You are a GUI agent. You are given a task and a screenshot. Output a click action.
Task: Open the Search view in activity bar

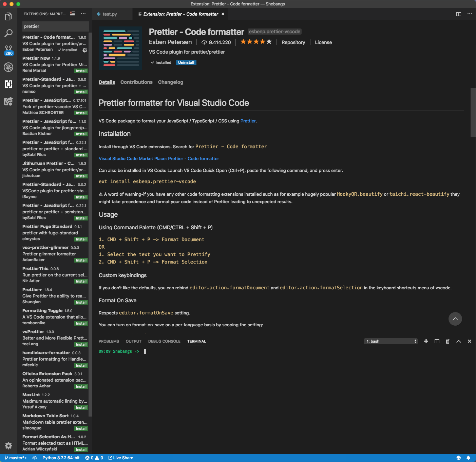(x=8, y=33)
